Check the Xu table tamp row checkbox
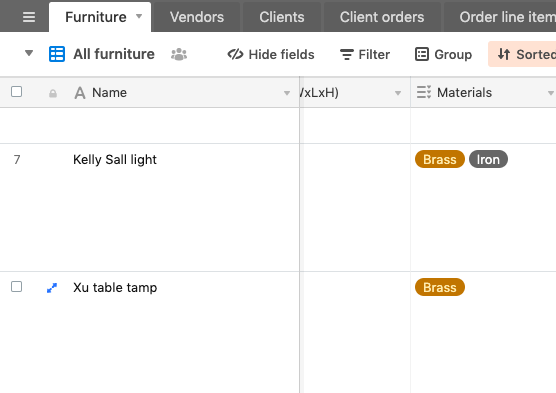This screenshot has width=556, height=393. [16, 287]
